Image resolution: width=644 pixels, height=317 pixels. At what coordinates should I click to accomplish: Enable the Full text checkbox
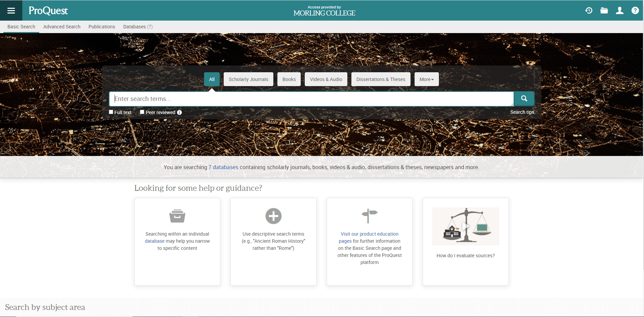click(x=111, y=112)
